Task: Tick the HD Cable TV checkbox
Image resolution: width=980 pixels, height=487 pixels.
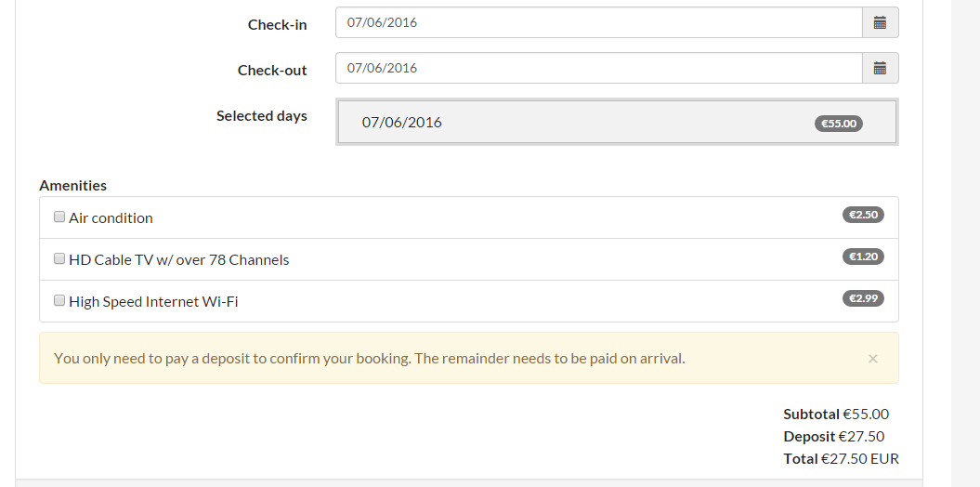Action: pos(59,259)
